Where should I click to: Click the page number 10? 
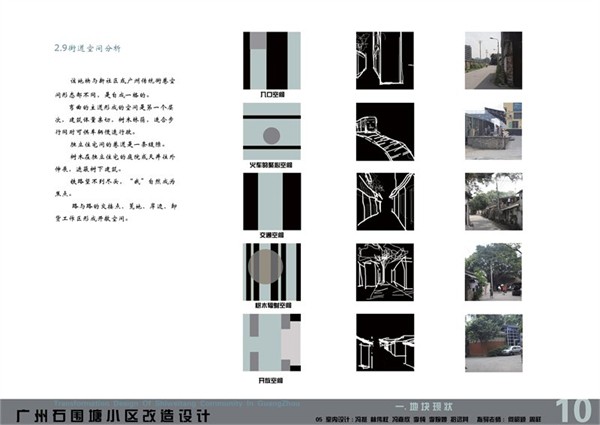click(572, 408)
